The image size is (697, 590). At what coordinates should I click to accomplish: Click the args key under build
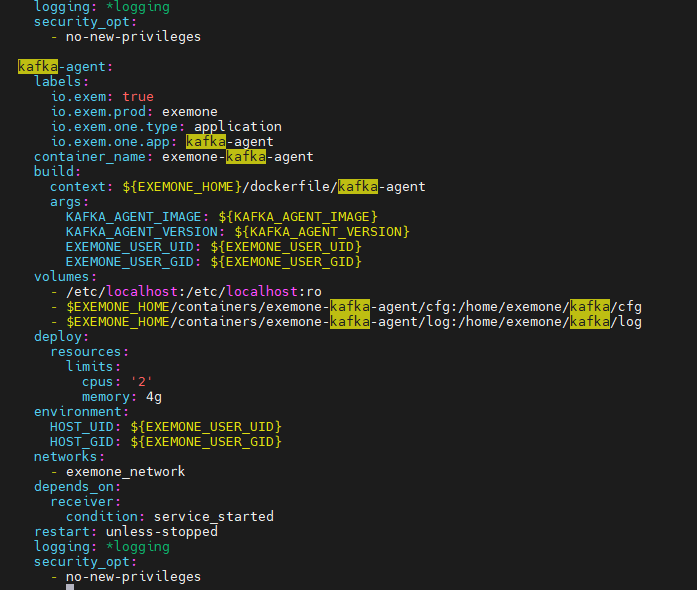point(69,202)
